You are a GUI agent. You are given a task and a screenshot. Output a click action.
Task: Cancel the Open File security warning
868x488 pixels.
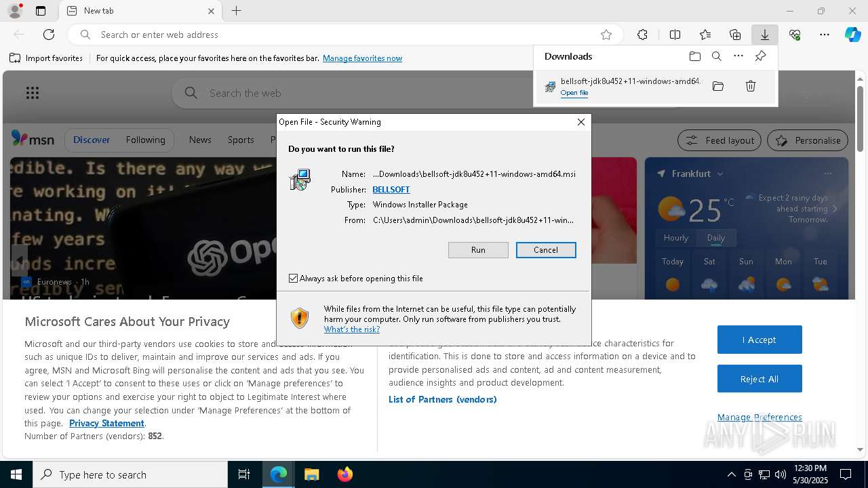tap(546, 250)
